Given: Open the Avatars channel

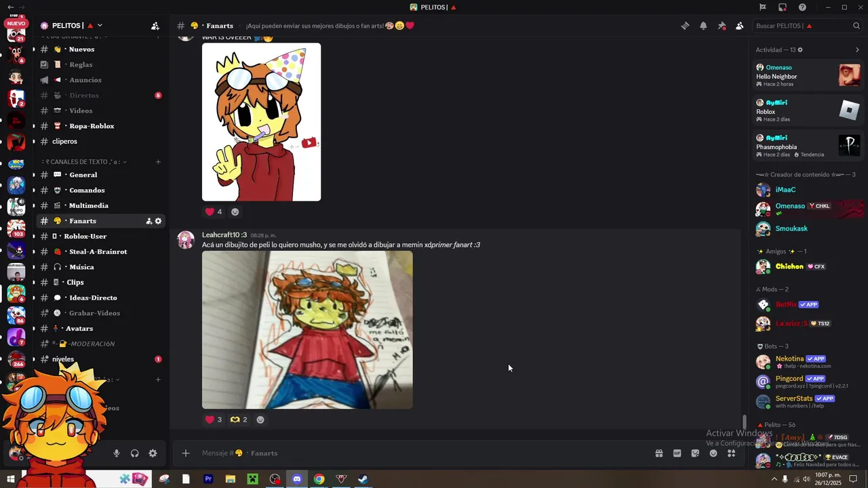Looking at the screenshot, I should [102, 329].
